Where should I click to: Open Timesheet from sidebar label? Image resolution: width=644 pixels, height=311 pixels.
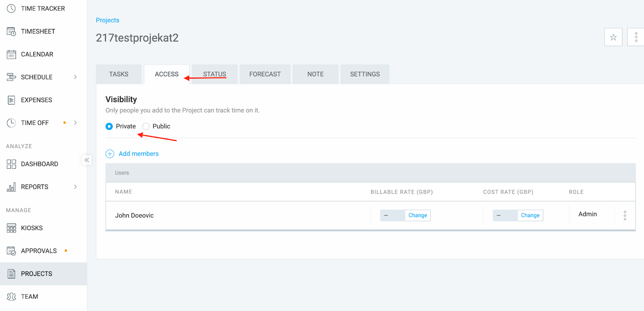pos(38,31)
